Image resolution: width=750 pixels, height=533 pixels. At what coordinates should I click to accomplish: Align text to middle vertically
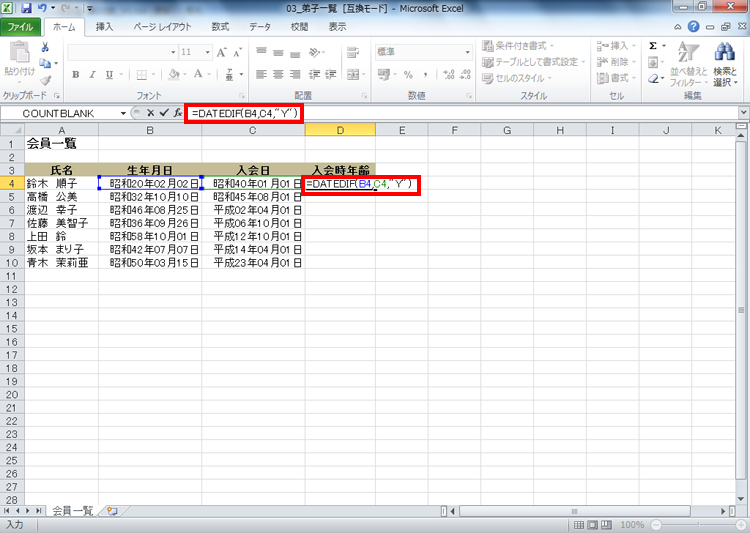278,52
